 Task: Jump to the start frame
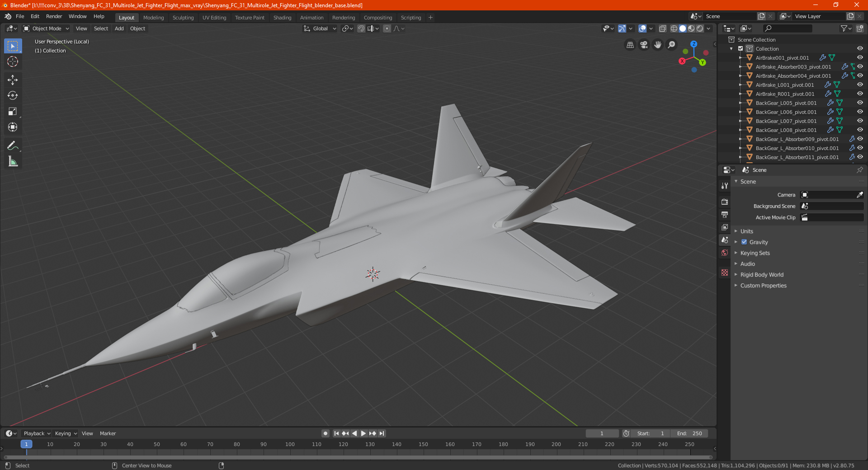[x=336, y=433]
